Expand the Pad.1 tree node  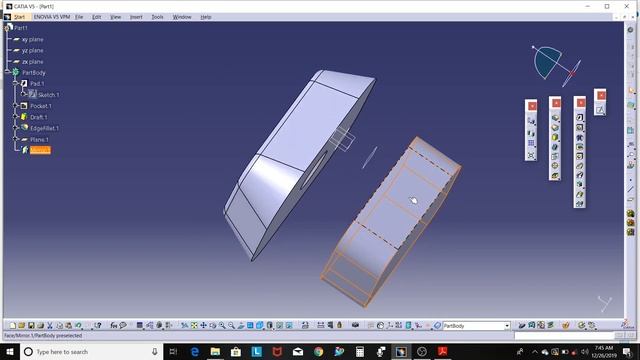point(16,83)
